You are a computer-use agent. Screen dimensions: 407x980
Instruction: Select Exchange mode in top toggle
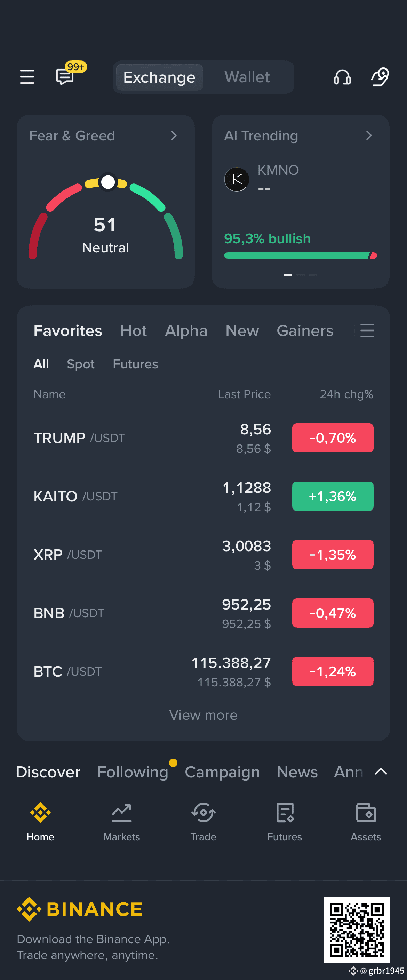click(x=159, y=77)
